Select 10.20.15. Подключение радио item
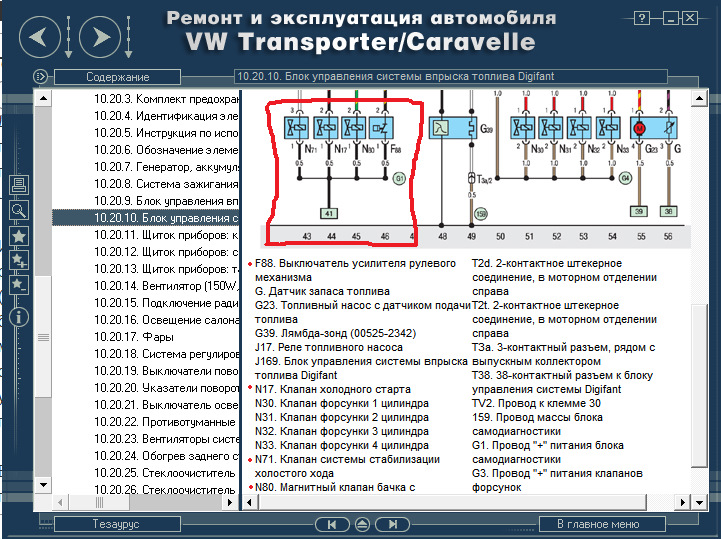Image resolution: width=721 pixels, height=539 pixels. (x=166, y=303)
